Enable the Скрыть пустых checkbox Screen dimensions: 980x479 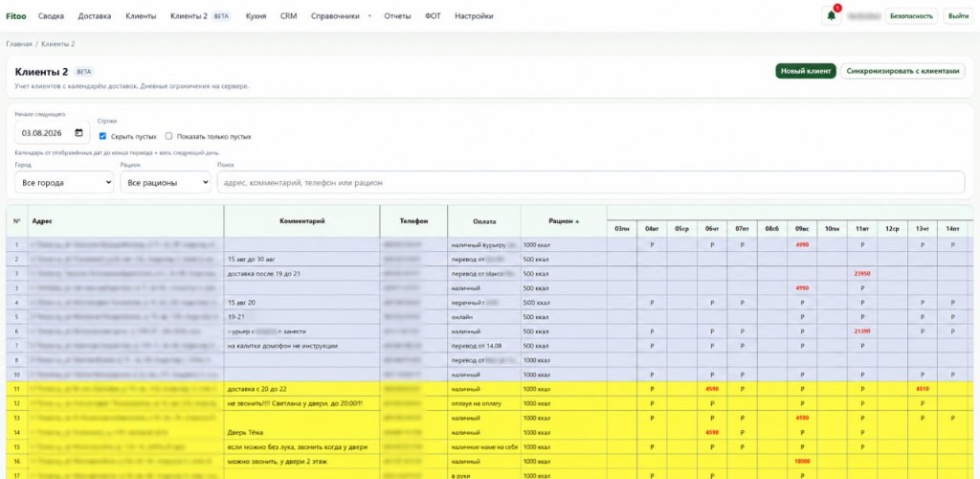click(x=103, y=136)
